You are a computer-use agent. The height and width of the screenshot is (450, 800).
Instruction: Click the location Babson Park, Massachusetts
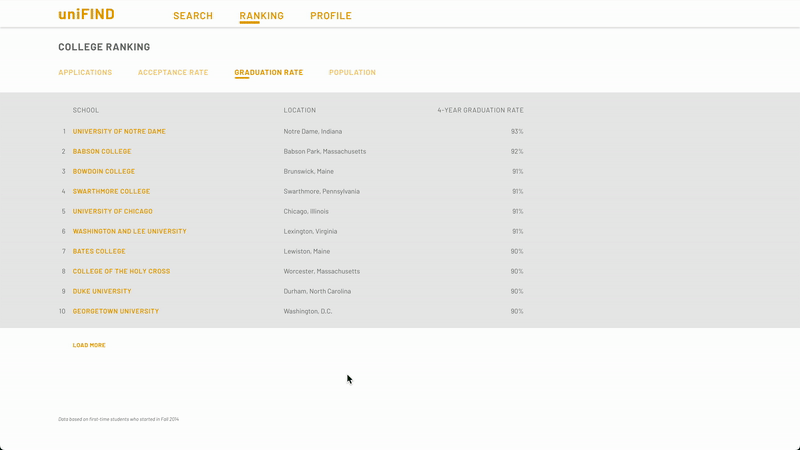(x=324, y=151)
